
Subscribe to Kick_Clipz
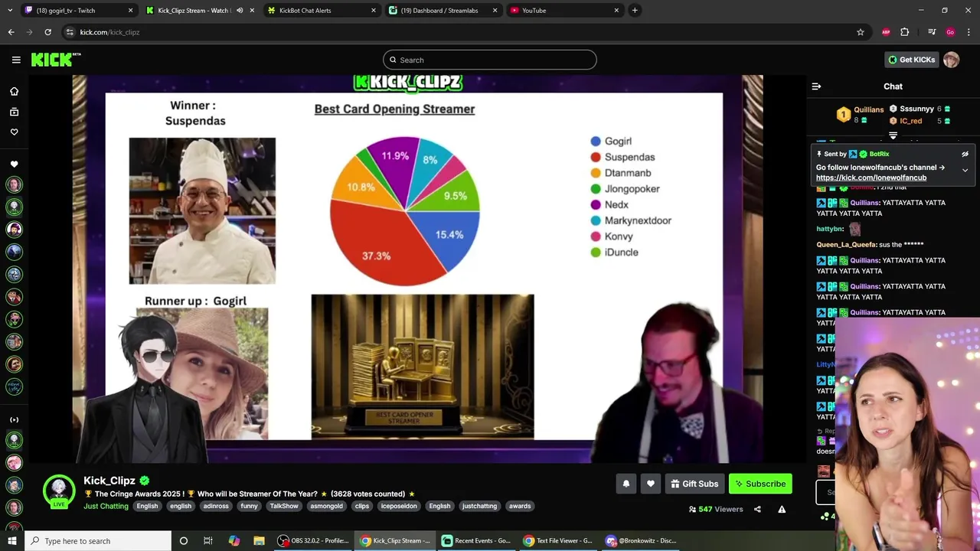coord(760,484)
